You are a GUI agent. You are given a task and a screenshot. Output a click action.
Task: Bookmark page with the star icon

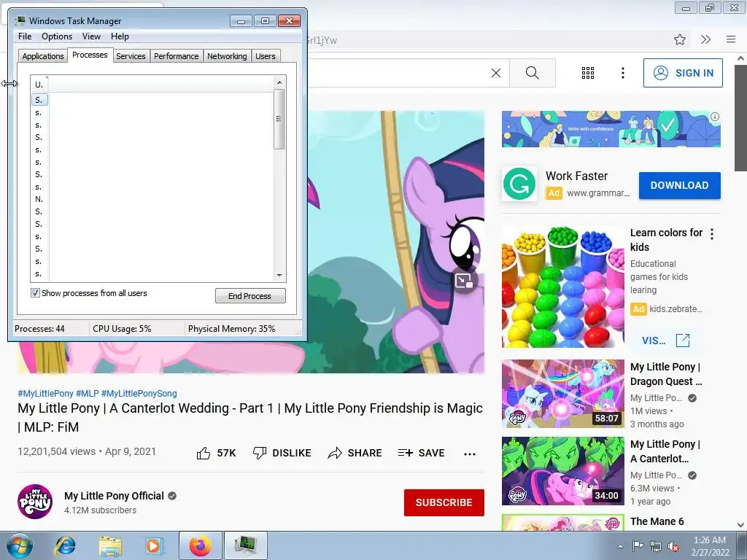point(680,39)
